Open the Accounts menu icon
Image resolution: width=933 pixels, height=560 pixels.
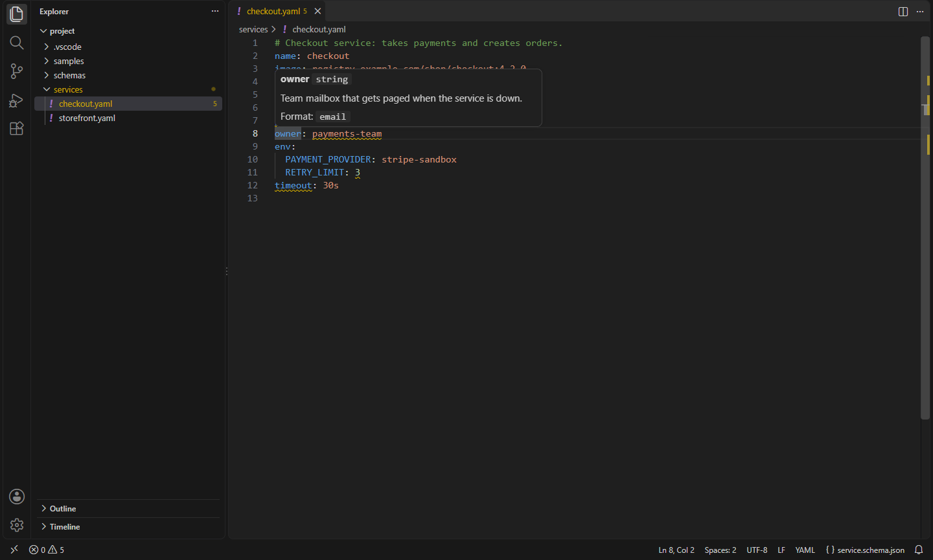[x=17, y=497]
